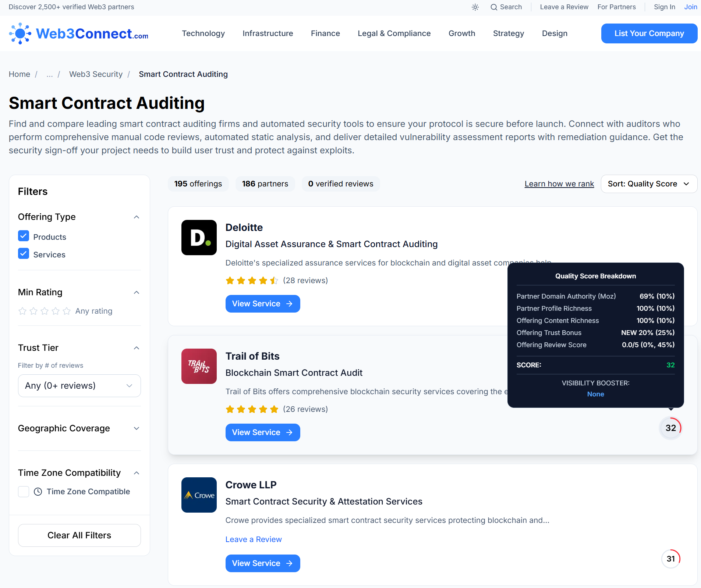Select Legal & Compliance in the navigation
This screenshot has width=701, height=588.
pos(394,33)
